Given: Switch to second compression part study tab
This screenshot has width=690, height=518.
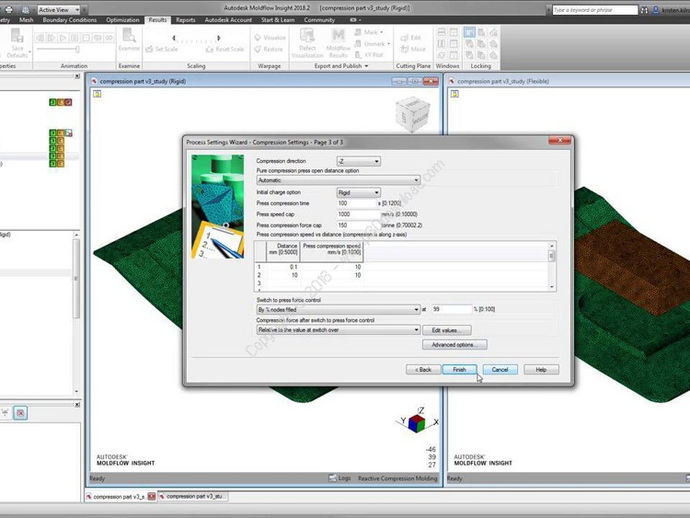Looking at the screenshot, I should [193, 496].
